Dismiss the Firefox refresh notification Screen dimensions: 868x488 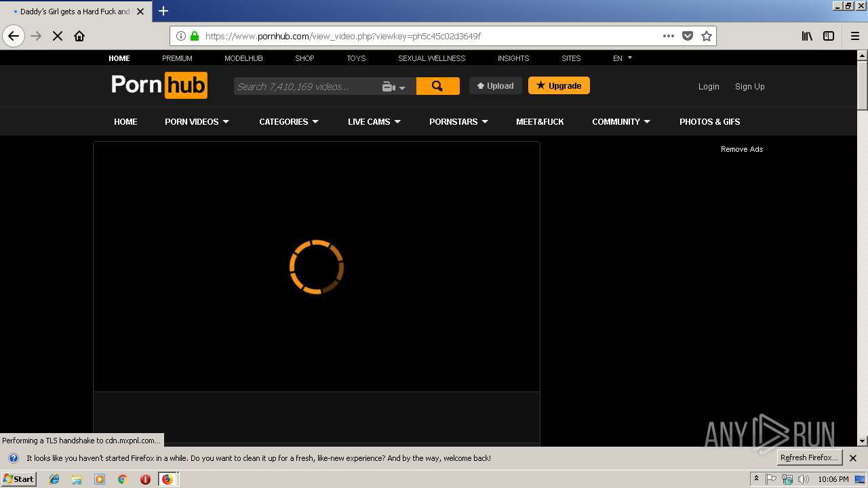point(853,458)
